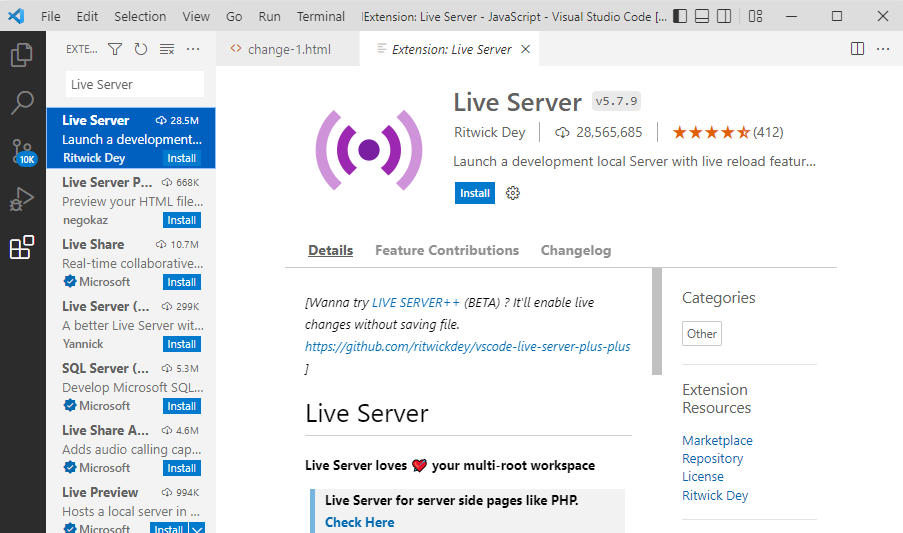Click the Live Server extension logo
Image resolution: width=903 pixels, height=533 pixels.
point(369,150)
